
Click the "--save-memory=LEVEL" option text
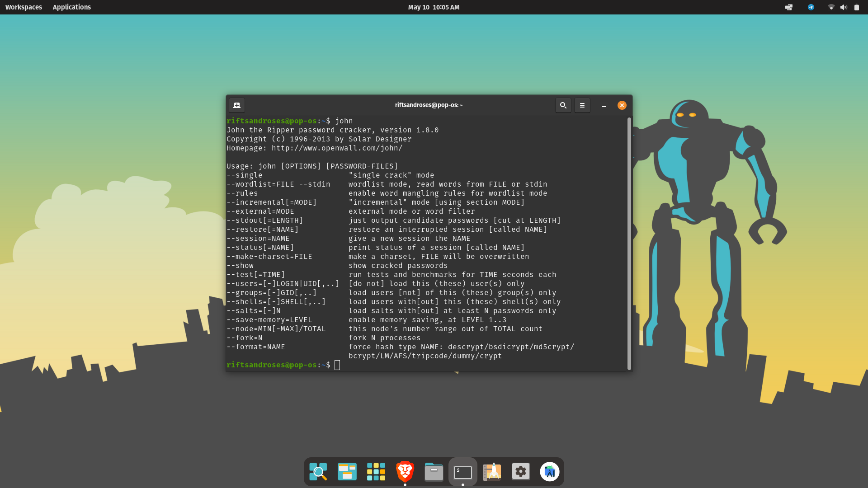(269, 320)
